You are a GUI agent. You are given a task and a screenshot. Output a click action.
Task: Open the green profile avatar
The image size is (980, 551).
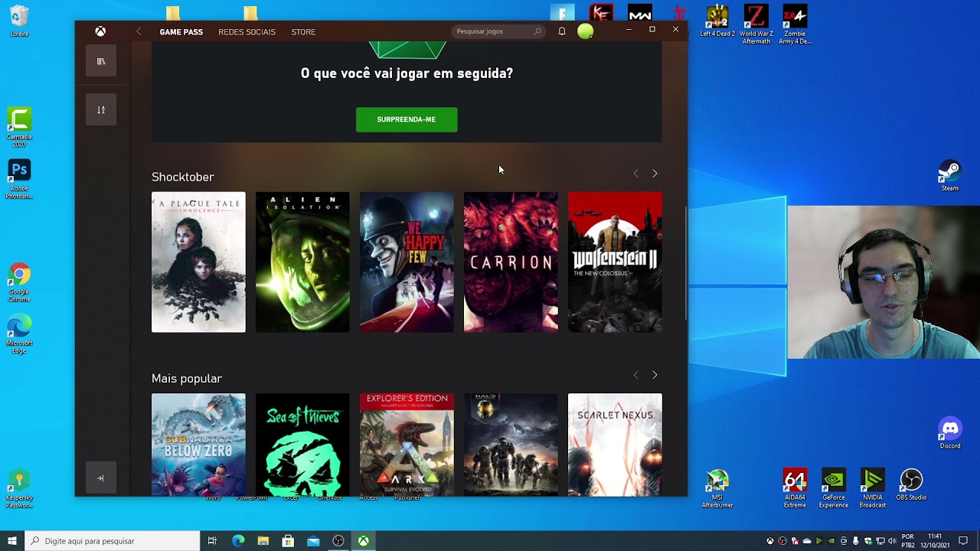[x=586, y=31]
